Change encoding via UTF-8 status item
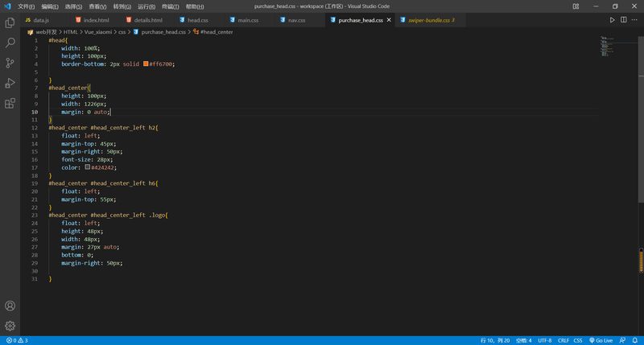644x345 pixels. tap(545, 340)
